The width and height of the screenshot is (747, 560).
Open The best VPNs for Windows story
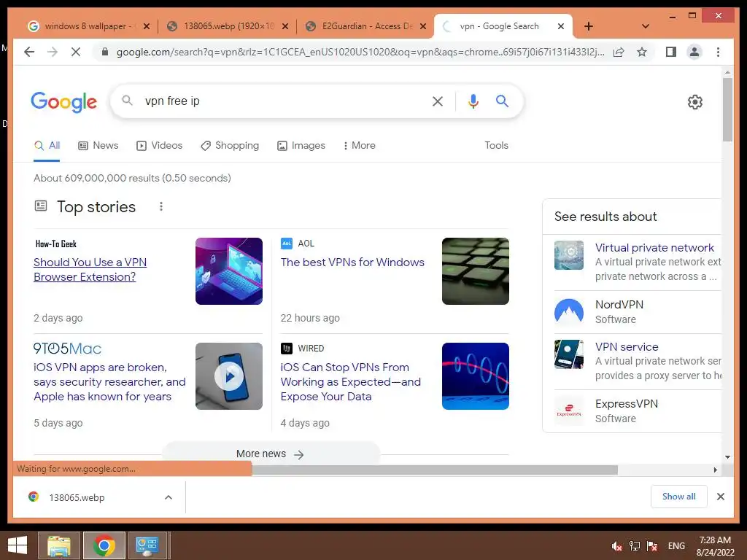352,262
